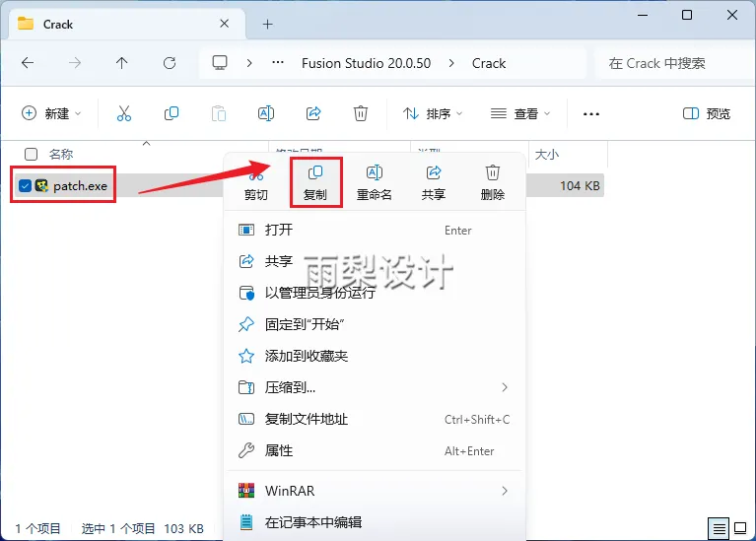756x541 pixels.
Task: Select 共享 entry below 打开
Action: [376, 261]
